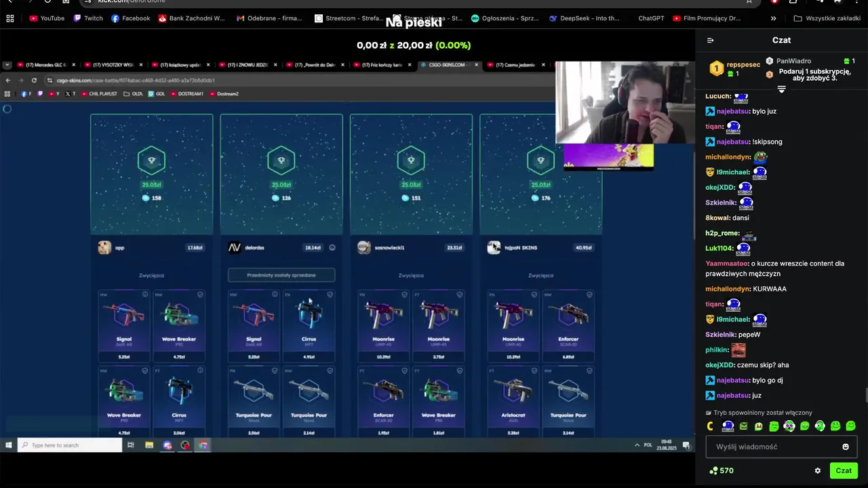The height and width of the screenshot is (488, 868).
Task: Click Type here to search box
Action: (69, 445)
